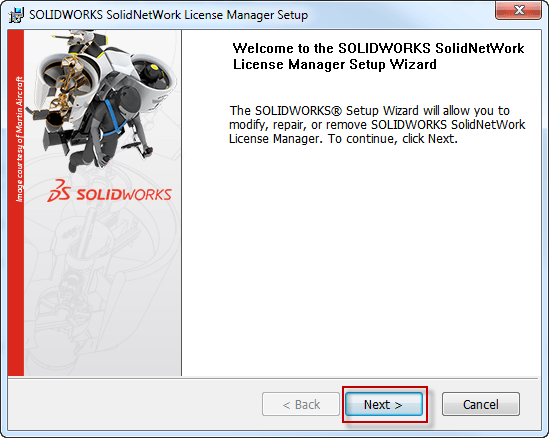Close the setup window with the X button

(x=519, y=10)
